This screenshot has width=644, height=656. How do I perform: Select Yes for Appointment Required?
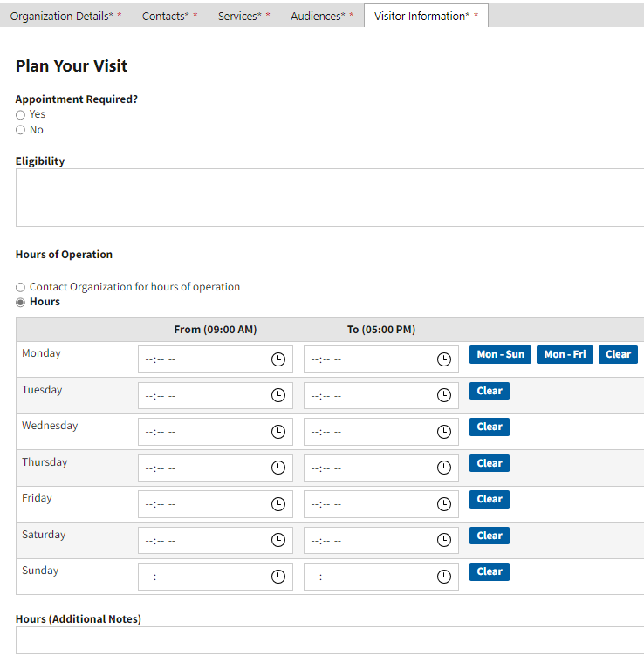tap(20, 115)
